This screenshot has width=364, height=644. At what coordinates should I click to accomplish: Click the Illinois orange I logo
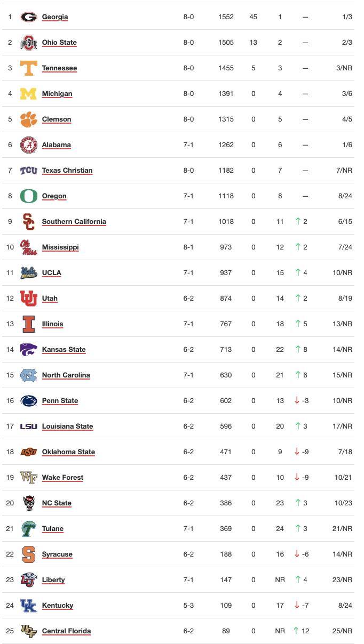(28, 324)
